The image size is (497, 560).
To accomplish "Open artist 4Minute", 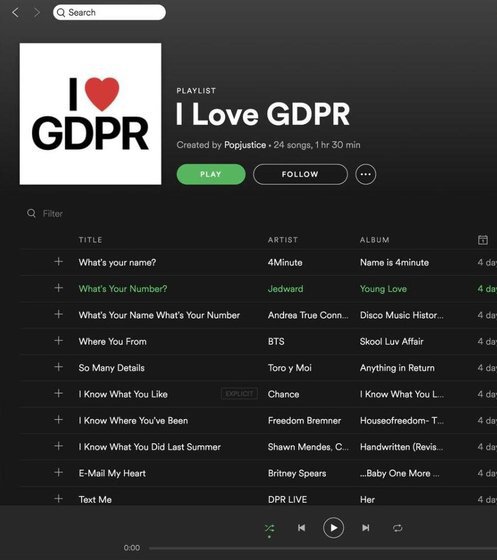I will [285, 262].
